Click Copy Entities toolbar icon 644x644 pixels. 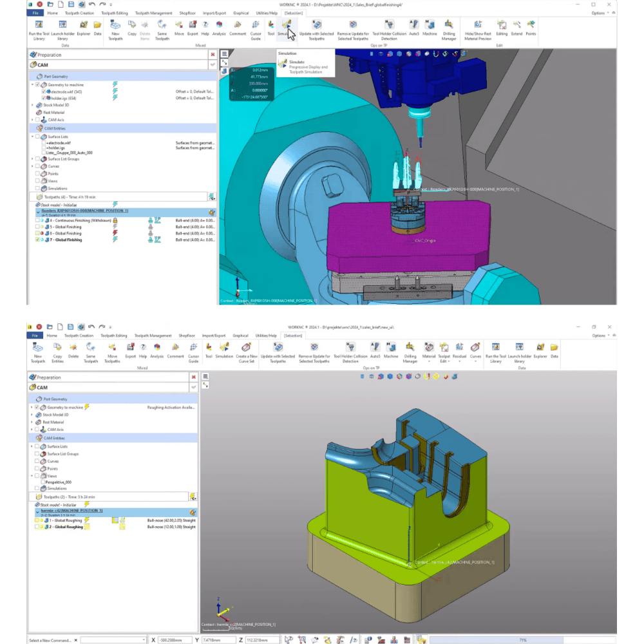point(57,348)
